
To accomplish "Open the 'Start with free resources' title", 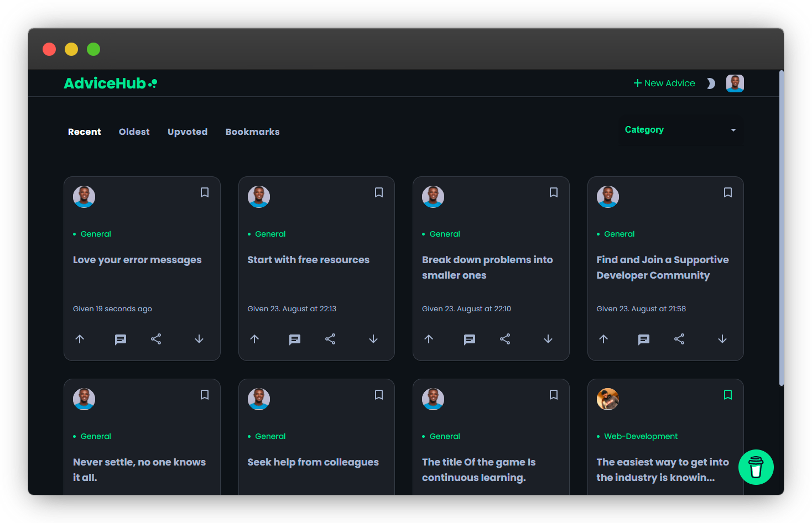I will 308,260.
